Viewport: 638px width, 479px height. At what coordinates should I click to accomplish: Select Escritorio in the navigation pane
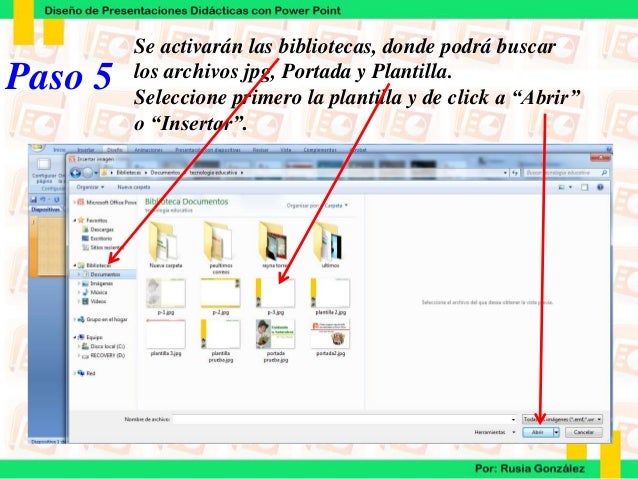(x=97, y=238)
